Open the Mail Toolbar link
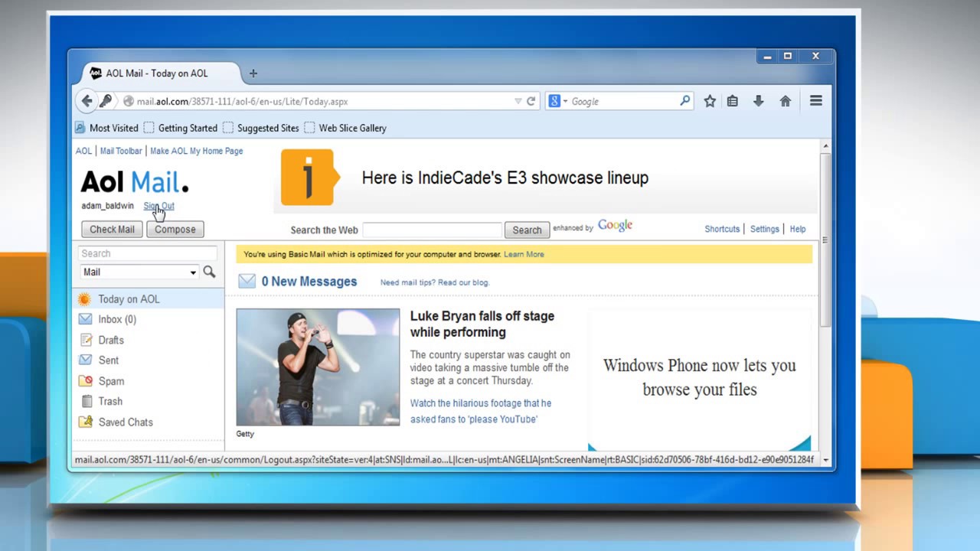980x551 pixels. pyautogui.click(x=121, y=151)
